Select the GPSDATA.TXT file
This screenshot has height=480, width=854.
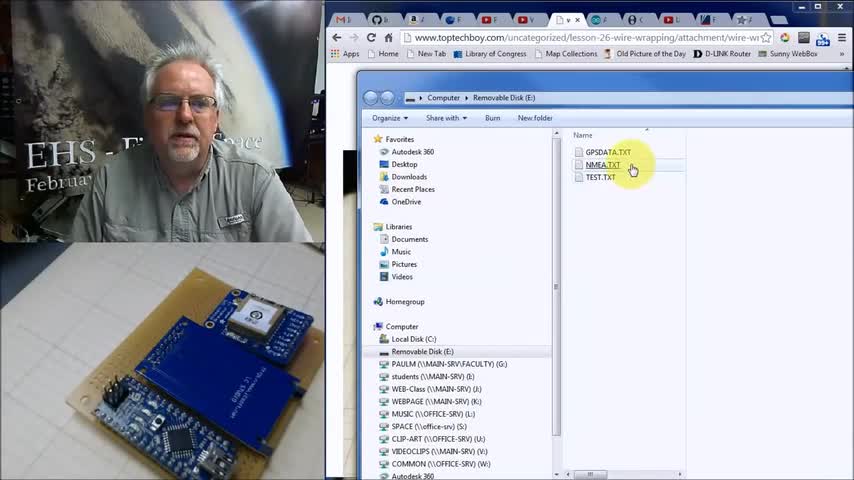[608, 153]
